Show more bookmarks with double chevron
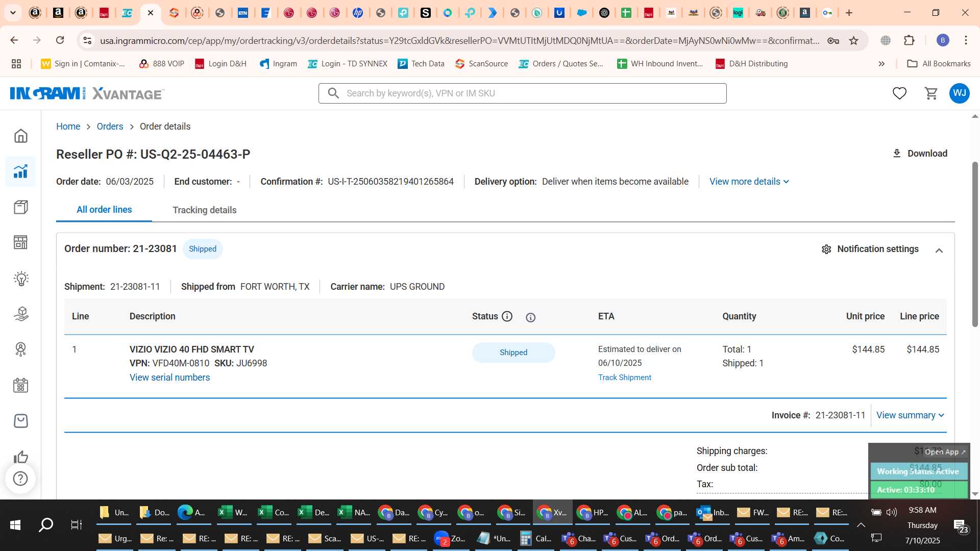980x551 pixels. pos(881,64)
